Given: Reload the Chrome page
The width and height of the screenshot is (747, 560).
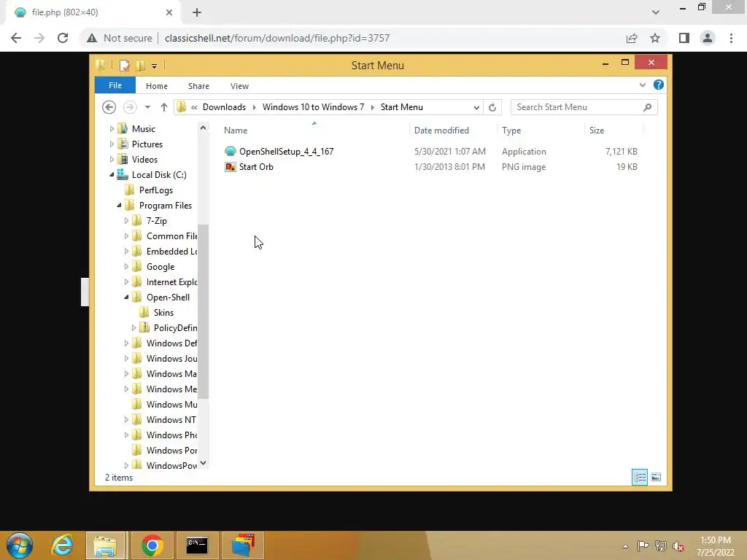Looking at the screenshot, I should (63, 38).
